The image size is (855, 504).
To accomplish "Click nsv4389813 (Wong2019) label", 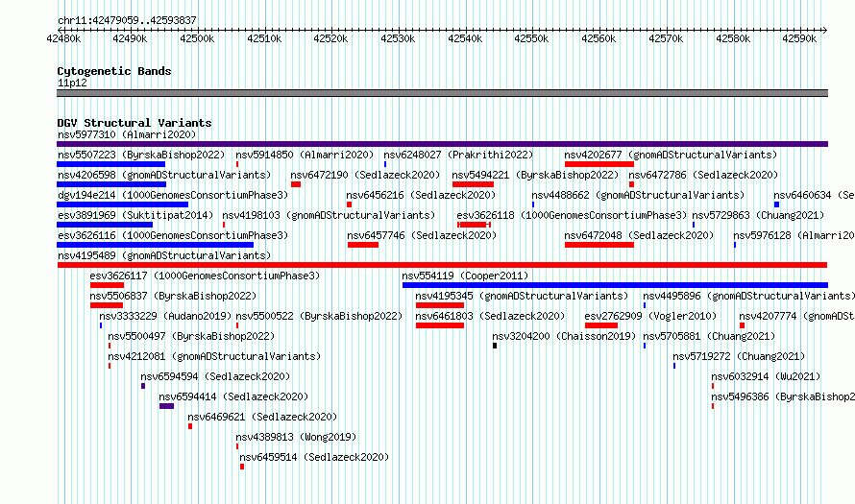I will tap(296, 437).
